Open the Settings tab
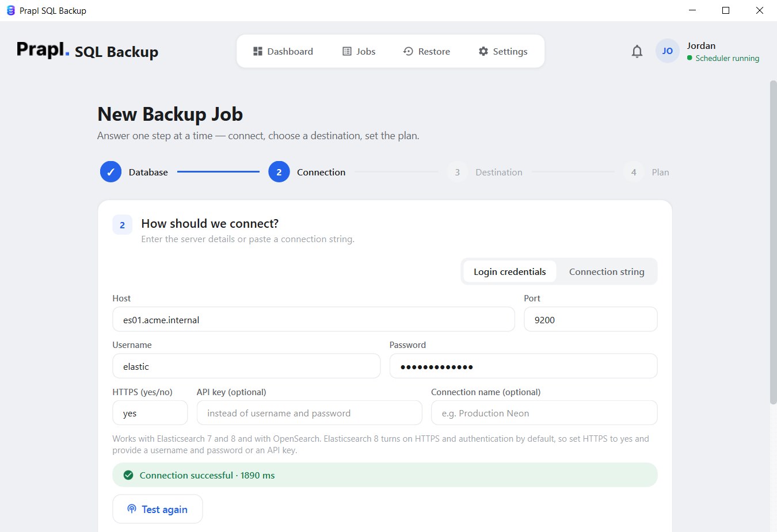 [503, 51]
